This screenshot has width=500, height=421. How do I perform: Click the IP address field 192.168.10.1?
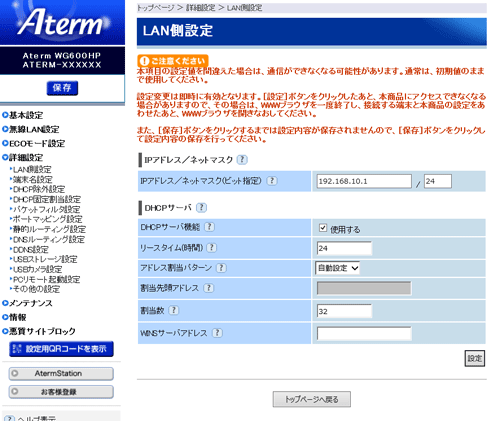(364, 181)
